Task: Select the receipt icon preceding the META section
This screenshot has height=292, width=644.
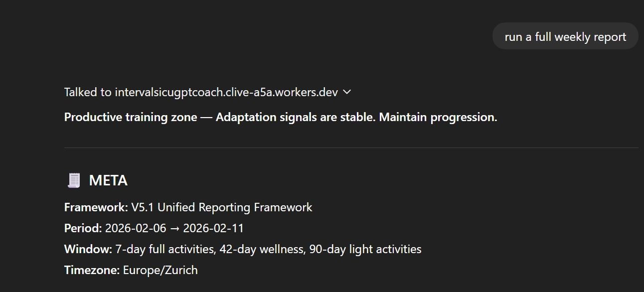Action: (x=74, y=180)
